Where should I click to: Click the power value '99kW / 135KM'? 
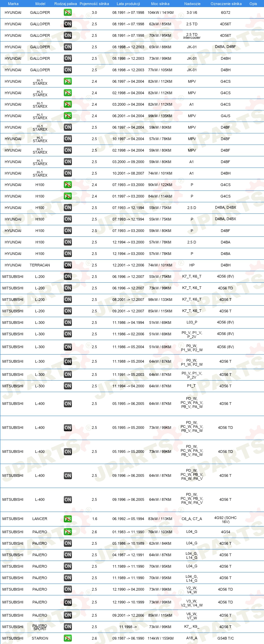161,116
